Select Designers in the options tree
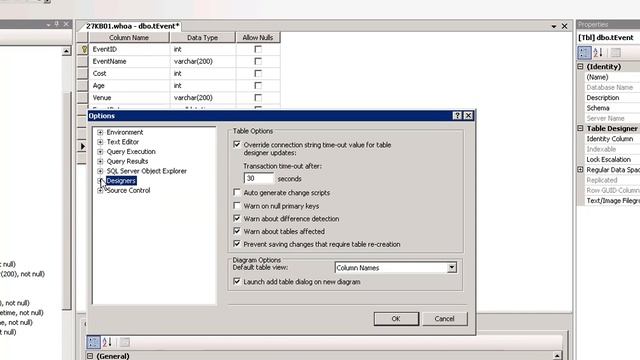640x360 pixels. [x=121, y=181]
